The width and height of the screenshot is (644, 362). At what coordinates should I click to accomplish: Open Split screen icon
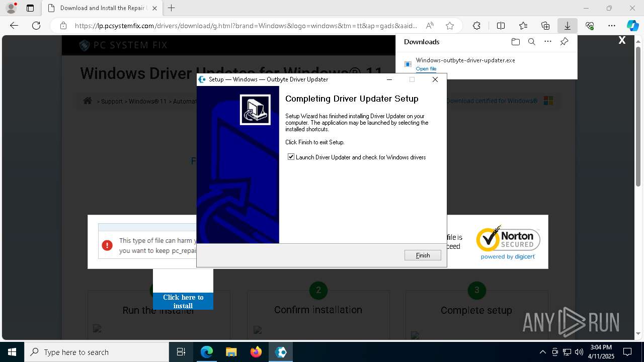click(x=501, y=26)
